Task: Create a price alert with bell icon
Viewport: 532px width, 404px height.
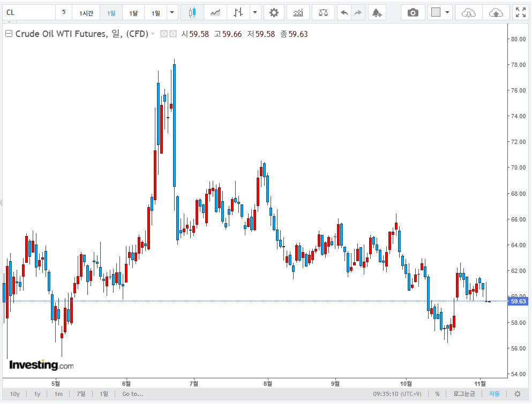Action: coord(377,12)
